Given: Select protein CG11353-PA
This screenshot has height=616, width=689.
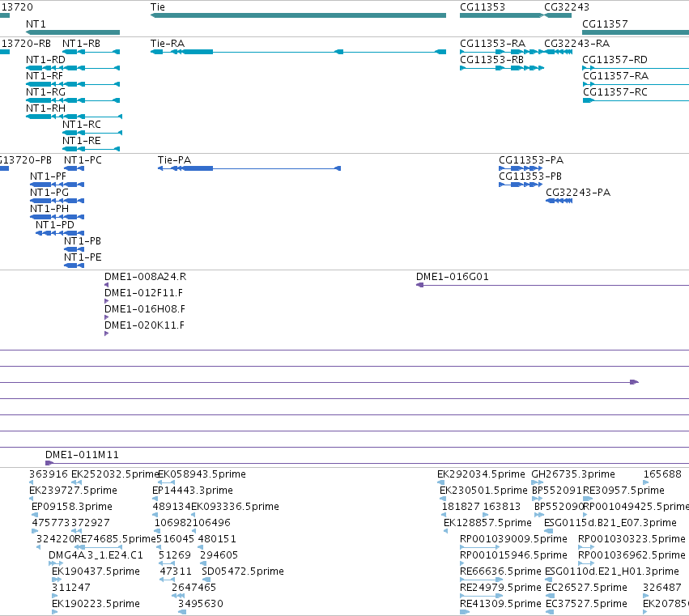Looking at the screenshot, I should (521, 168).
